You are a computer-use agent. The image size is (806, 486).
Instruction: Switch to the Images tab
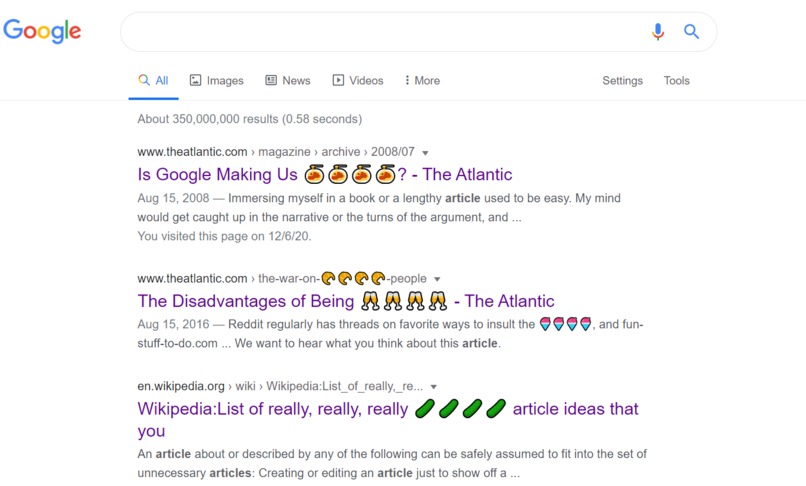coord(216,81)
